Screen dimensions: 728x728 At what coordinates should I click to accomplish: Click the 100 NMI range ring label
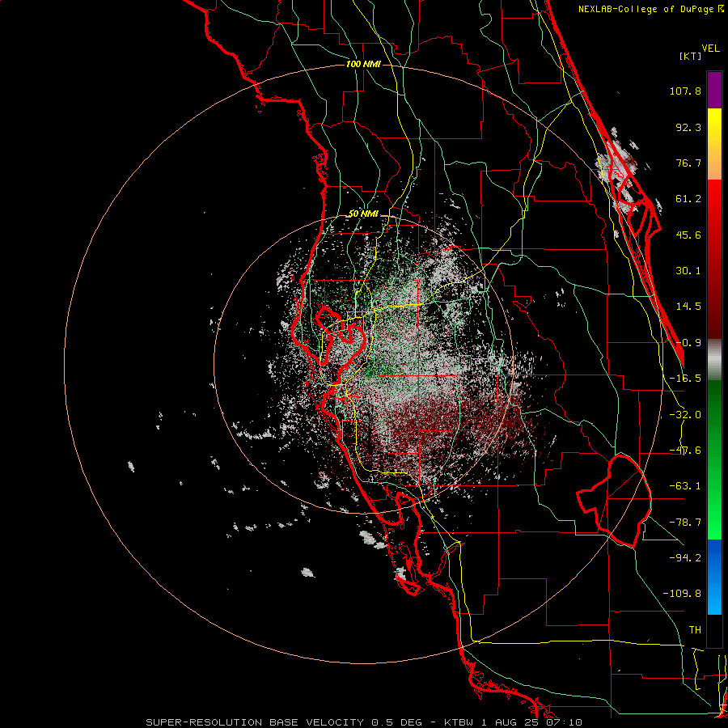[x=363, y=64]
